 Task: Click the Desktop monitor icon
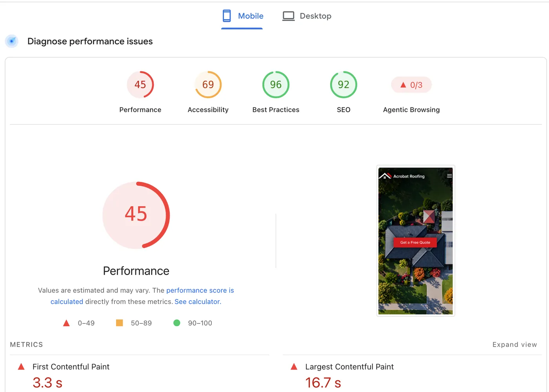click(289, 16)
